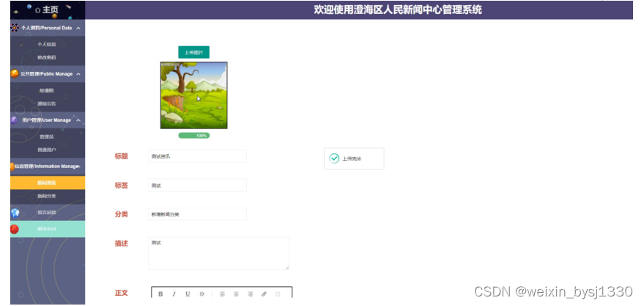The width and height of the screenshot is (644, 306).
Task: Open 管理员 under User Manage
Action: click(x=48, y=136)
